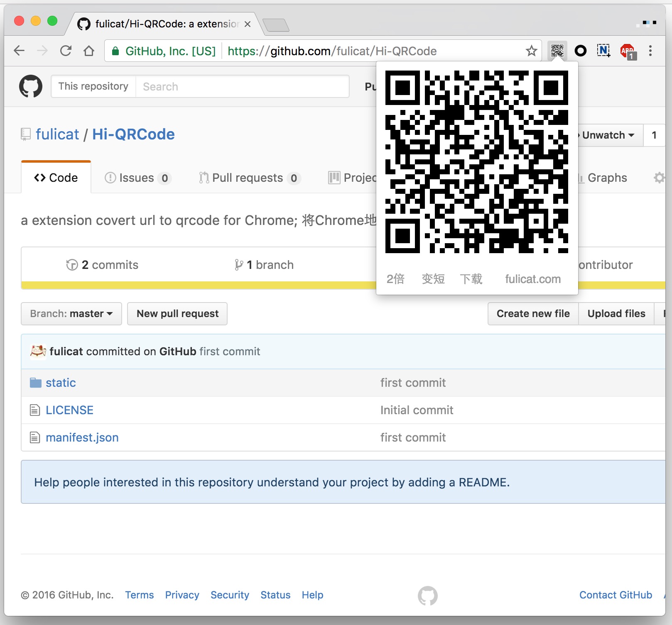The width and height of the screenshot is (672, 625).
Task: Open the LICENSE file
Action: click(69, 410)
